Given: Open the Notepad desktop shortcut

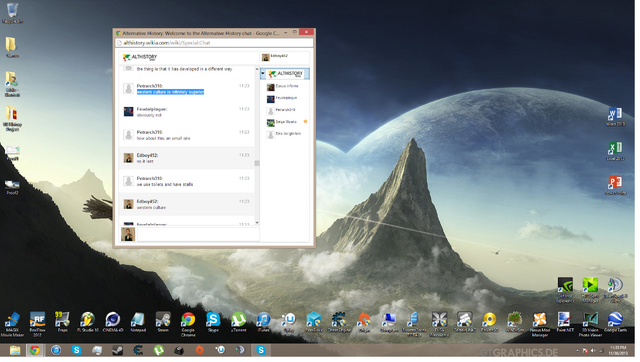Looking at the screenshot, I should 138,322.
